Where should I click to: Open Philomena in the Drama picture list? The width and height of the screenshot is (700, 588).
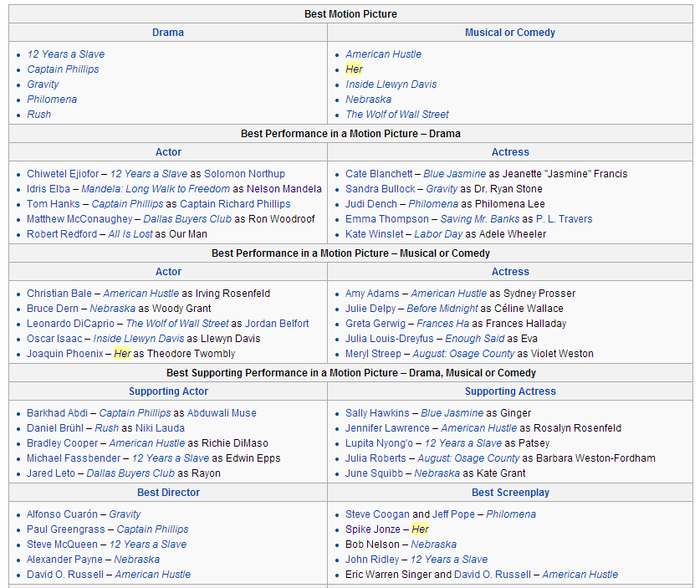tap(52, 100)
